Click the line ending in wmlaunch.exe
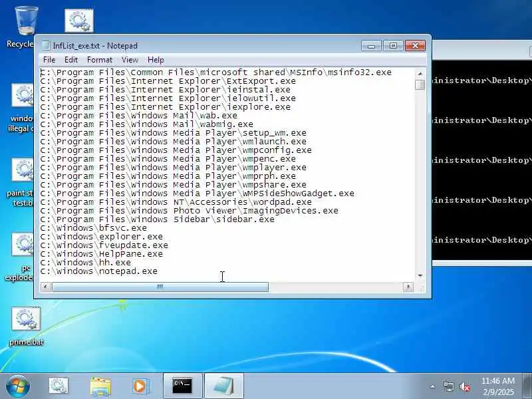This screenshot has height=399, width=532. [174, 142]
